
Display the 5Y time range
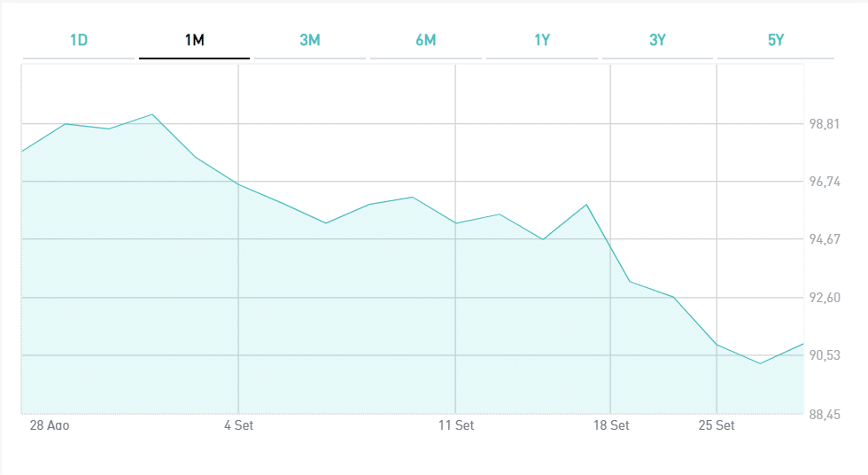[775, 41]
